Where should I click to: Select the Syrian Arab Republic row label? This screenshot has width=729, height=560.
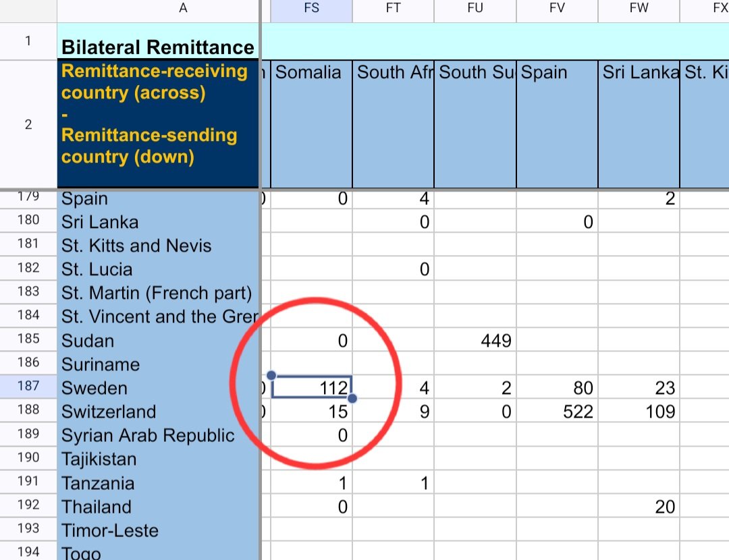tap(158, 435)
